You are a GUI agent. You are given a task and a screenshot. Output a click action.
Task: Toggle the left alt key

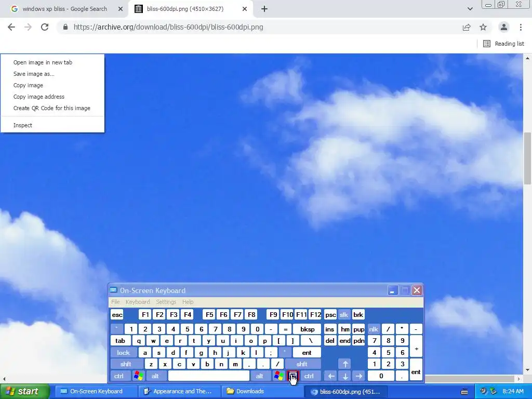pyautogui.click(x=155, y=376)
